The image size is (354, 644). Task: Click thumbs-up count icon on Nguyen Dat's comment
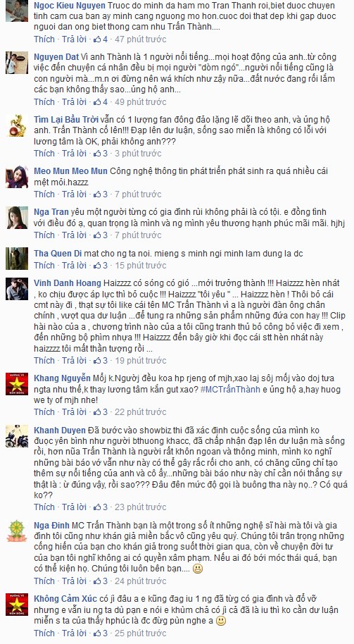point(98,102)
